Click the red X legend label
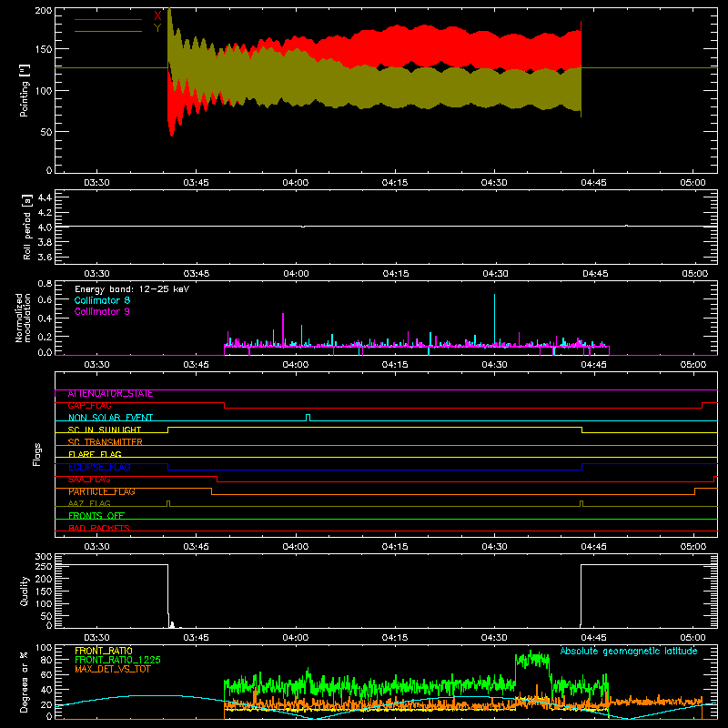 [157, 16]
